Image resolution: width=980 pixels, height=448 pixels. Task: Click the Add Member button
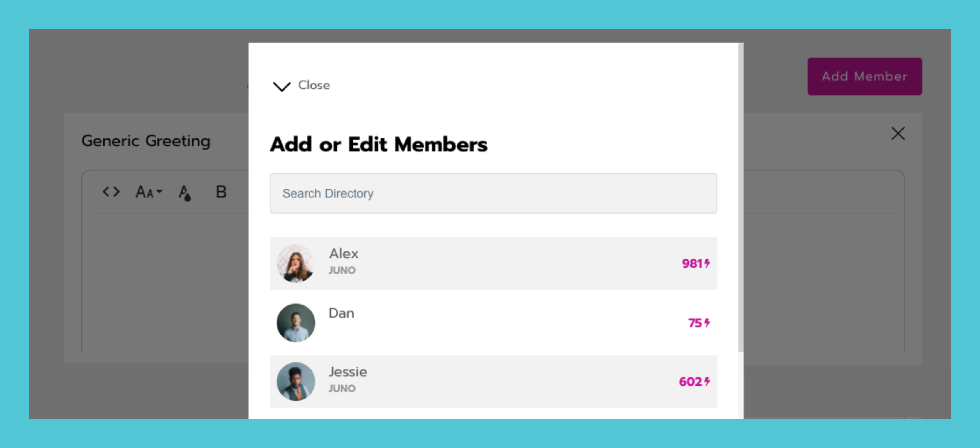(x=865, y=76)
